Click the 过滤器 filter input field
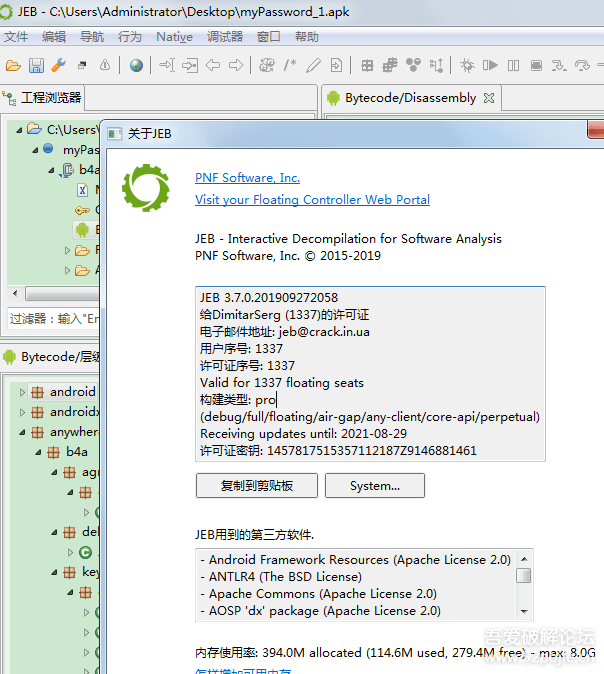The image size is (604, 674). (54, 319)
